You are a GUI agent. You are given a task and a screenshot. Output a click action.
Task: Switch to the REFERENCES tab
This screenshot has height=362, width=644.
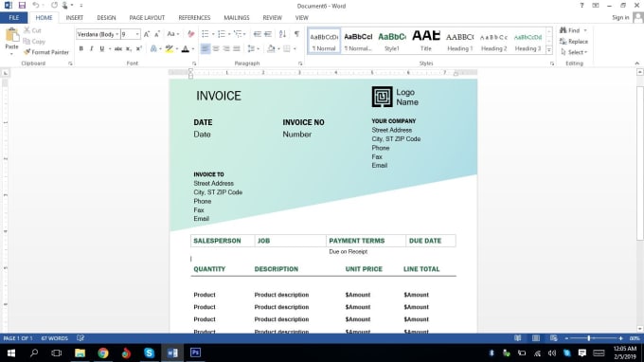click(194, 18)
